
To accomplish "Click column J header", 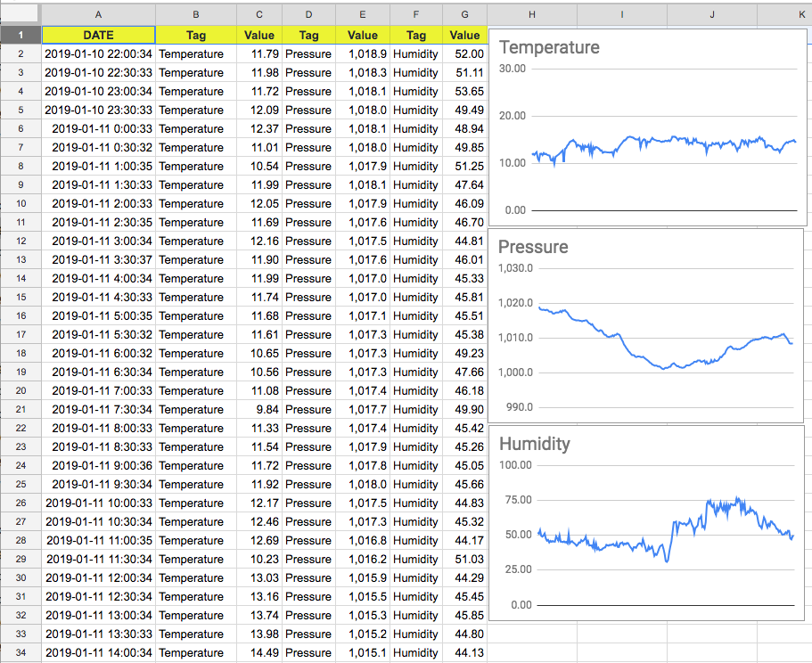I will 713,14.
